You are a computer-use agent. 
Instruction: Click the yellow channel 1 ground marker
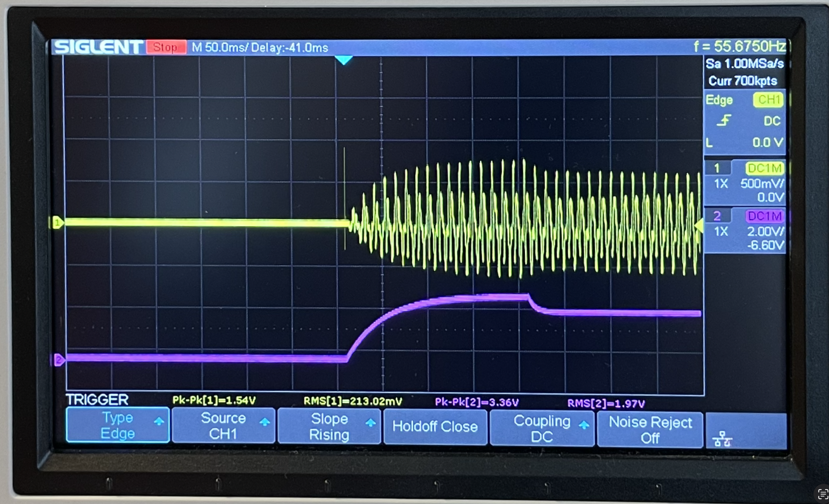pyautogui.click(x=57, y=223)
